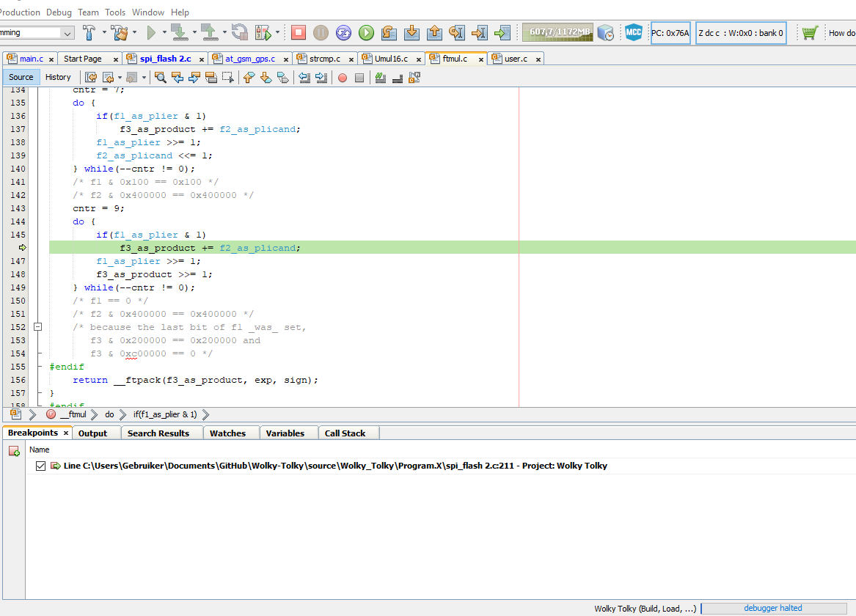
Task: Open the MCC Code Configurator
Action: (633, 33)
